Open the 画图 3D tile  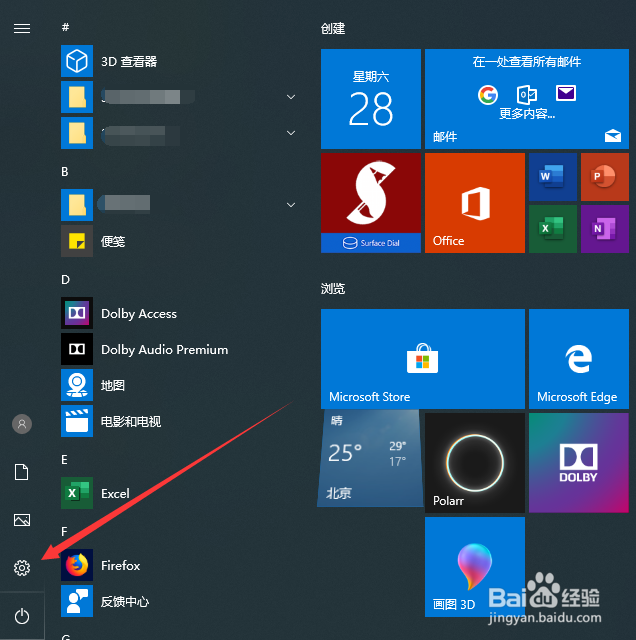point(475,567)
